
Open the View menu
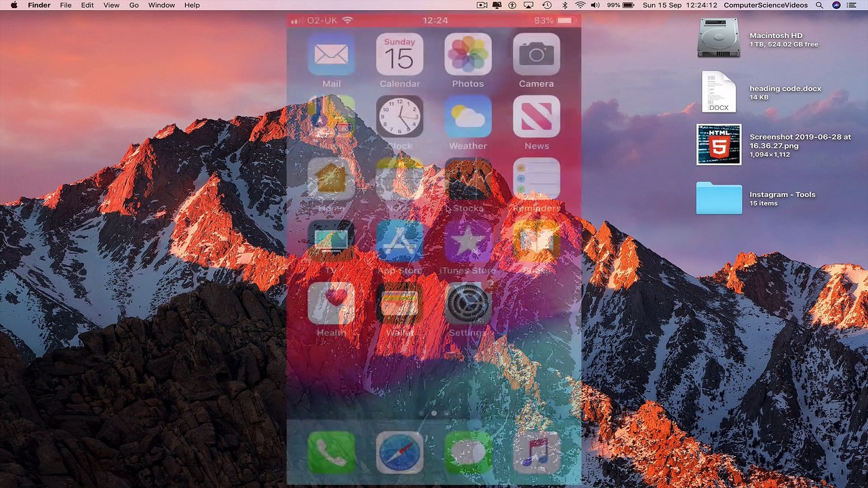[111, 5]
